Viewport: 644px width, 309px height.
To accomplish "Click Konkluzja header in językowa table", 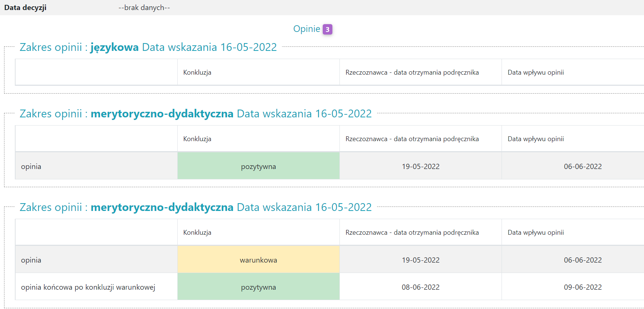I will [x=197, y=72].
